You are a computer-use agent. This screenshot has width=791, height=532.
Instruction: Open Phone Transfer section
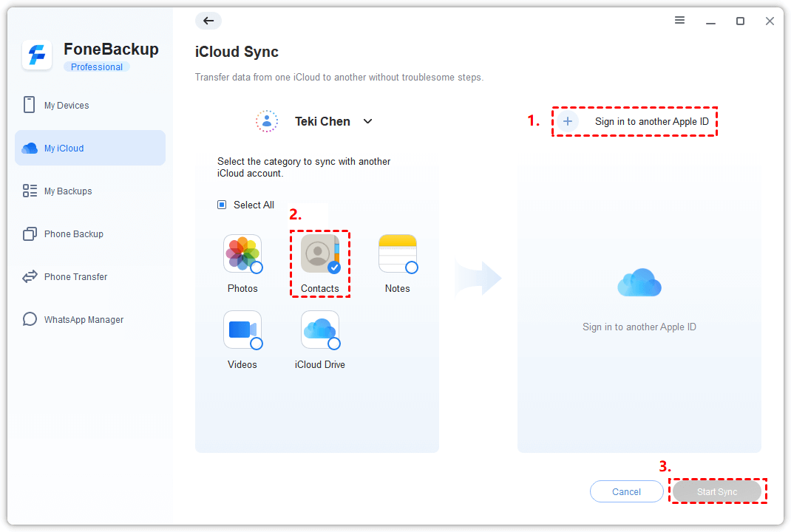pyautogui.click(x=89, y=277)
